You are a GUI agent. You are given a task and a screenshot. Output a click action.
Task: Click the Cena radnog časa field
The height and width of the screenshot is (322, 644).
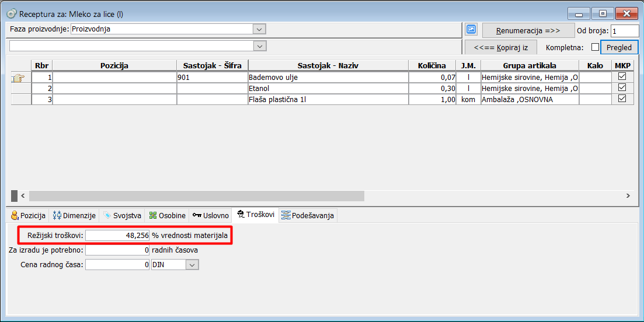(x=117, y=265)
